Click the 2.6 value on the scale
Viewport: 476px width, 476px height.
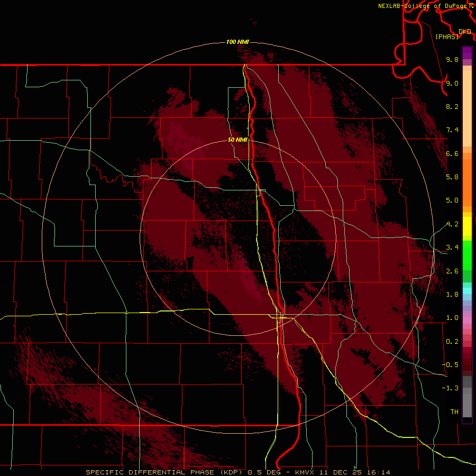coord(452,271)
